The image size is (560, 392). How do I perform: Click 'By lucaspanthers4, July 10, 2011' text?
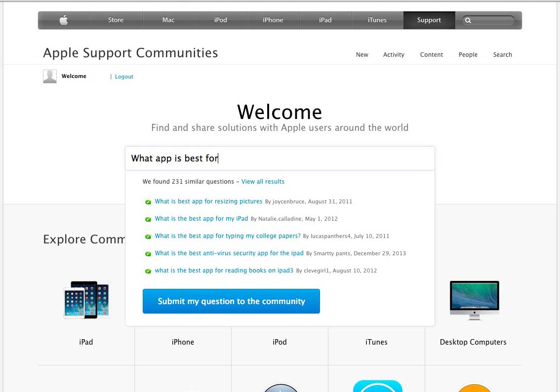point(346,236)
